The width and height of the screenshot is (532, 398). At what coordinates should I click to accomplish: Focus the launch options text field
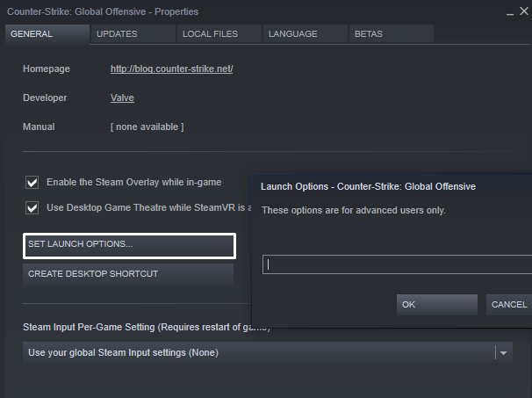point(397,264)
